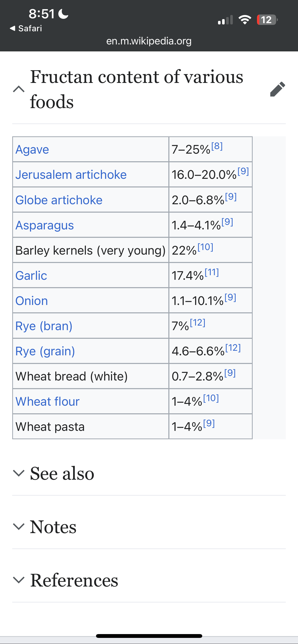Tap the cellular signal bars icon
The width and height of the screenshot is (298, 644).
[225, 20]
